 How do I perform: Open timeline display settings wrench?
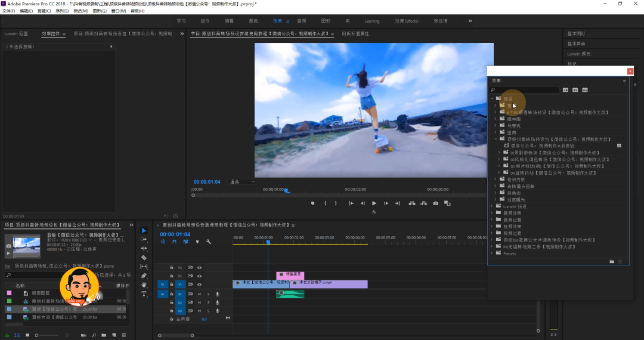pyautogui.click(x=209, y=242)
